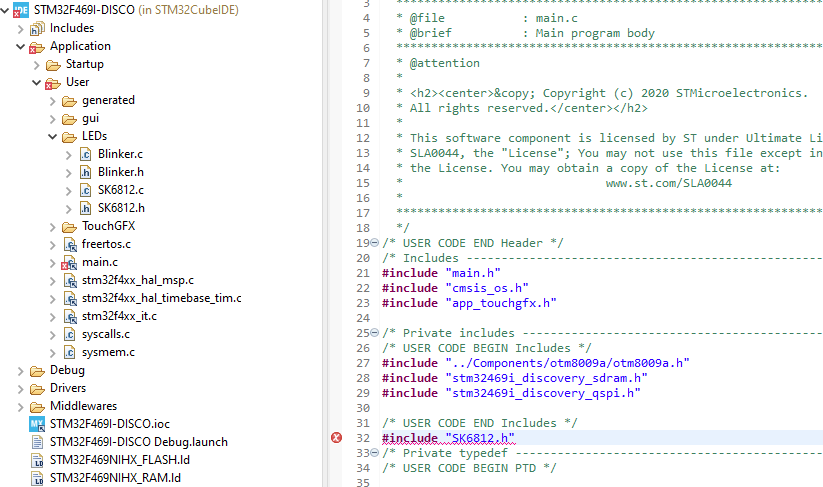Expand the TouchGFX folder
Viewport: 823px width, 487px height.
pos(52,227)
